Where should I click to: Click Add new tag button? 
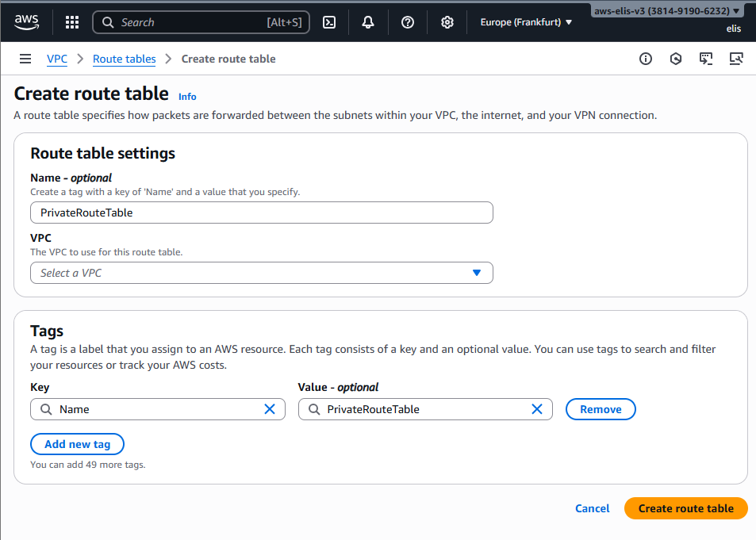(x=77, y=444)
